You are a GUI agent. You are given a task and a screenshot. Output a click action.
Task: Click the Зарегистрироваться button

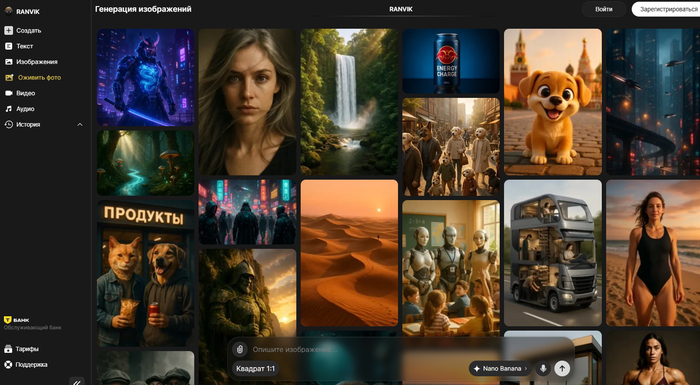click(666, 9)
